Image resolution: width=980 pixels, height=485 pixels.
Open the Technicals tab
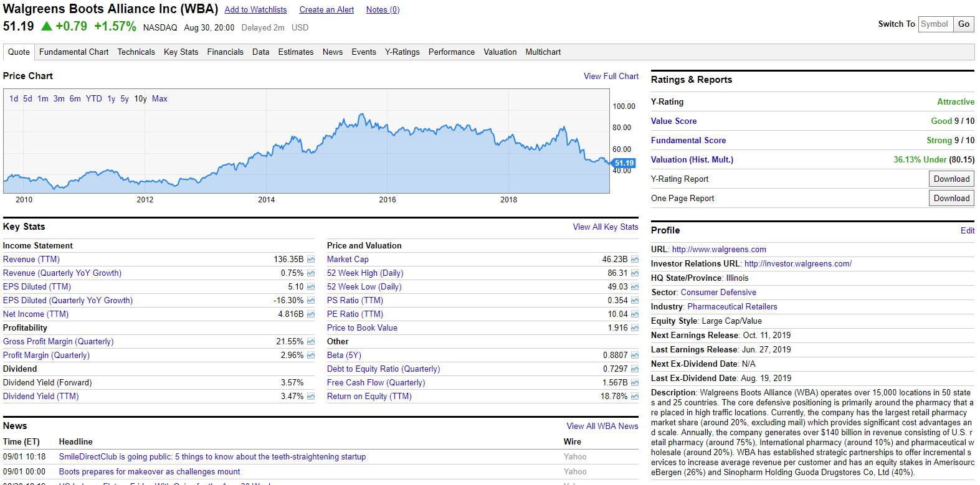[x=136, y=52]
